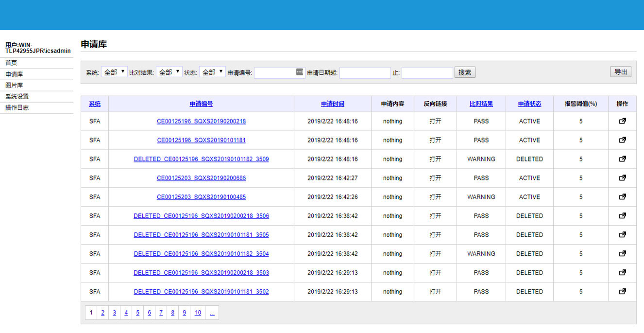Click DELETED status in row DELETED_CE00125196_SQXS20190200218_3506
Screen dimensions: 644x333
pyautogui.click(x=529, y=216)
